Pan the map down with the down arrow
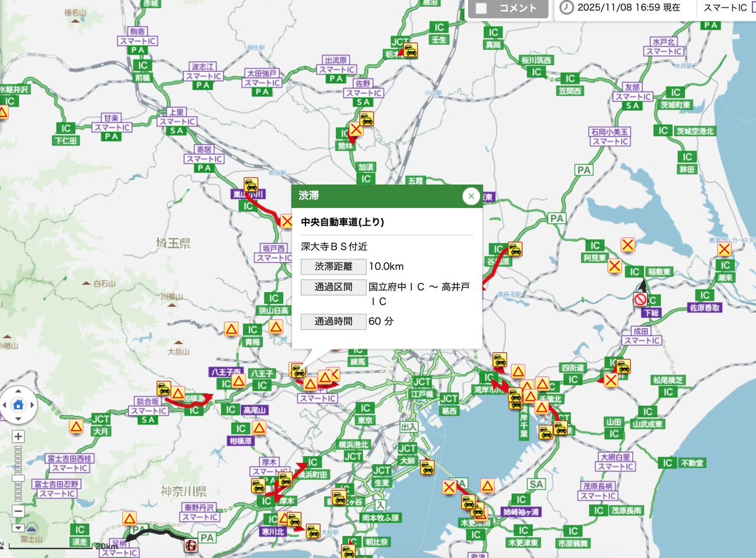 pos(18,417)
